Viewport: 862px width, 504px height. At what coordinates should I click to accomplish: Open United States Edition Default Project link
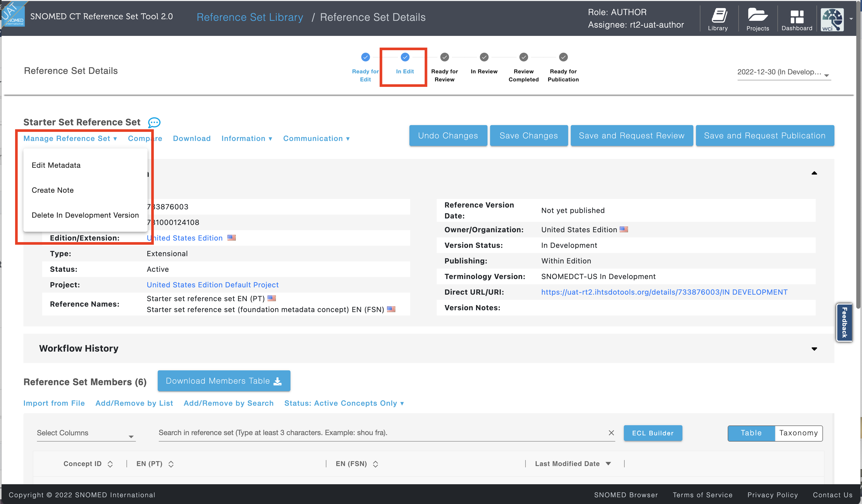click(x=212, y=285)
